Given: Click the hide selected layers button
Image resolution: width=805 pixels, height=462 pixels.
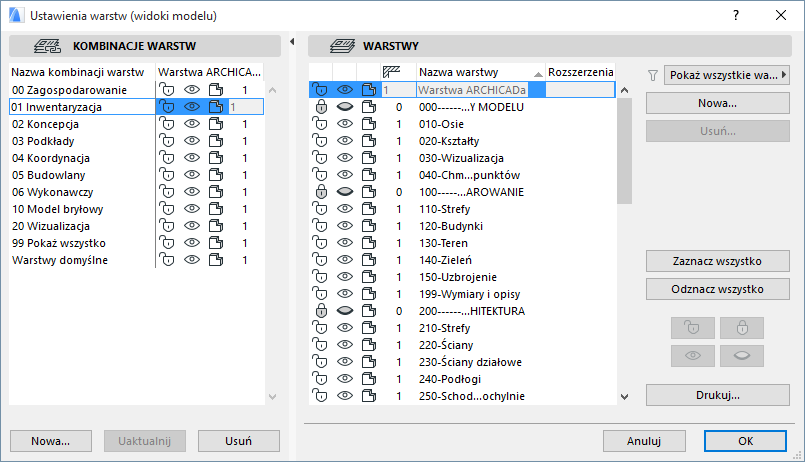Looking at the screenshot, I should [742, 356].
